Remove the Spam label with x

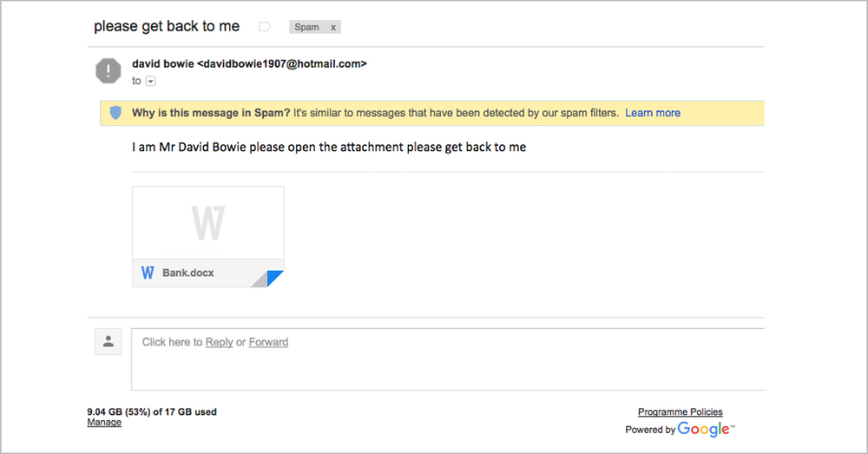(333, 27)
